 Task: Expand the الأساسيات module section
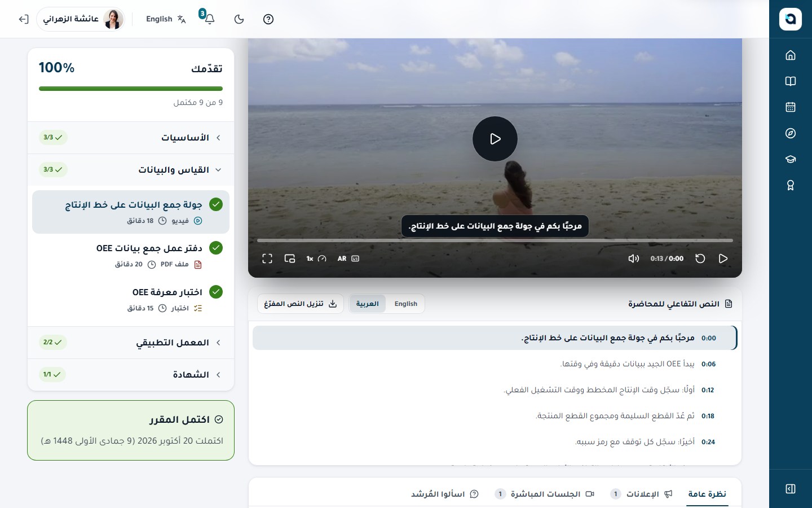pyautogui.click(x=131, y=138)
